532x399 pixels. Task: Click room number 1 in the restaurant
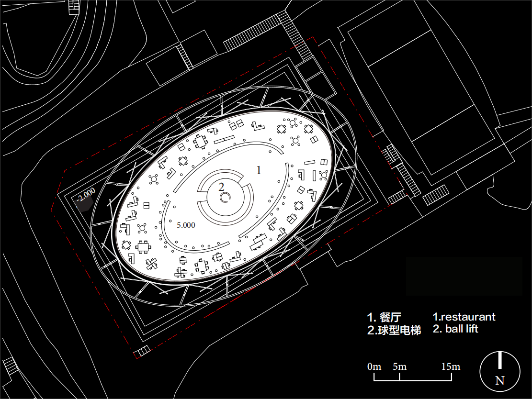pyautogui.click(x=259, y=170)
